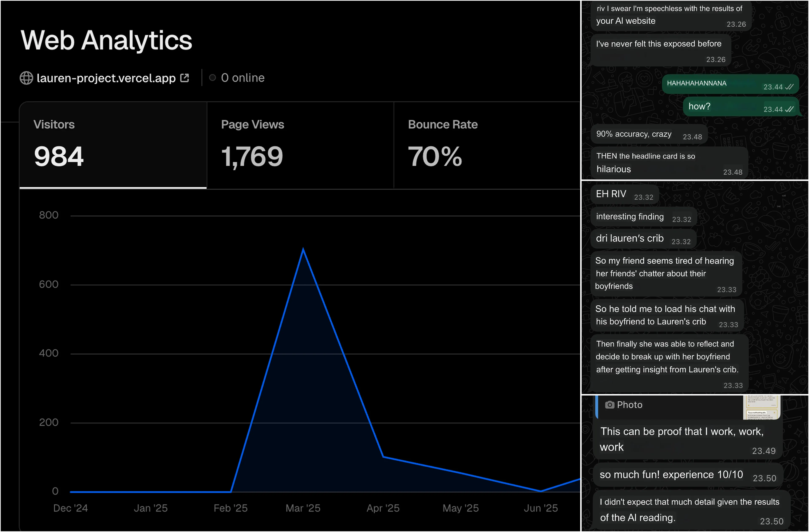Viewport: 809px width, 532px height.
Task: Click the "0 online" status text
Action: point(242,78)
